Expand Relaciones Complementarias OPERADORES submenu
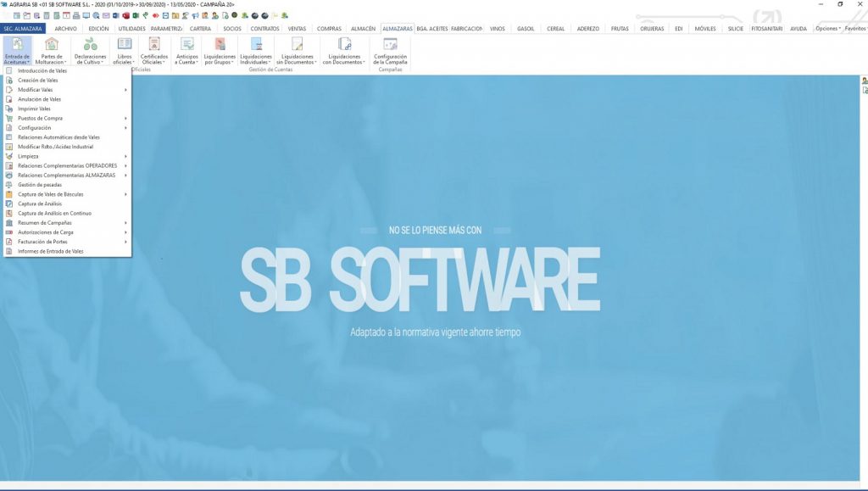 click(68, 165)
